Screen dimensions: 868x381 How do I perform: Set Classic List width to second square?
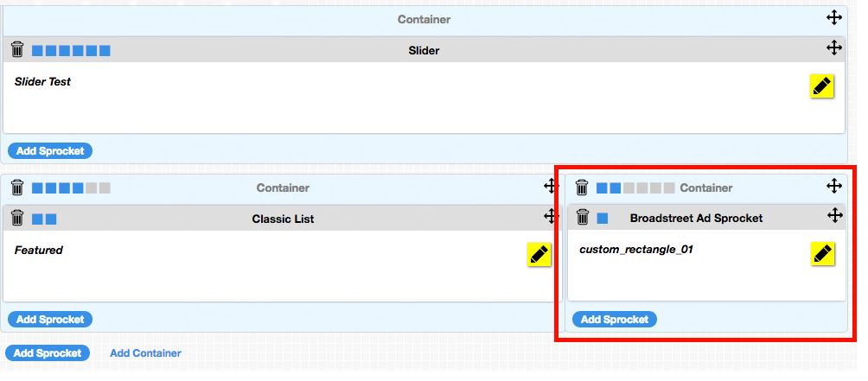(x=51, y=219)
